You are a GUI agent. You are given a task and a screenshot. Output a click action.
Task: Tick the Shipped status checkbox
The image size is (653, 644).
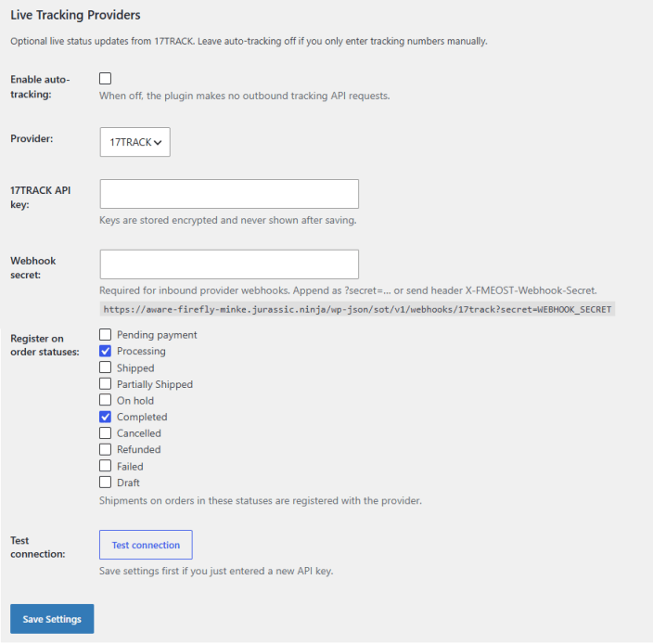point(106,367)
